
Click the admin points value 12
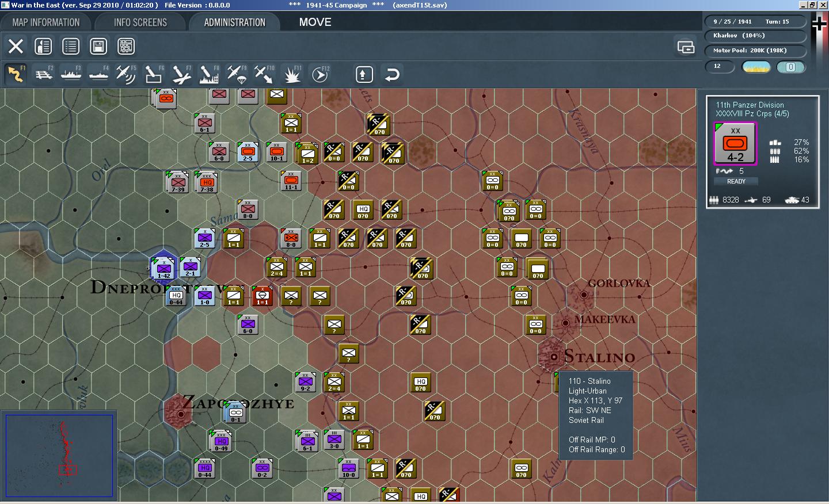[720, 66]
